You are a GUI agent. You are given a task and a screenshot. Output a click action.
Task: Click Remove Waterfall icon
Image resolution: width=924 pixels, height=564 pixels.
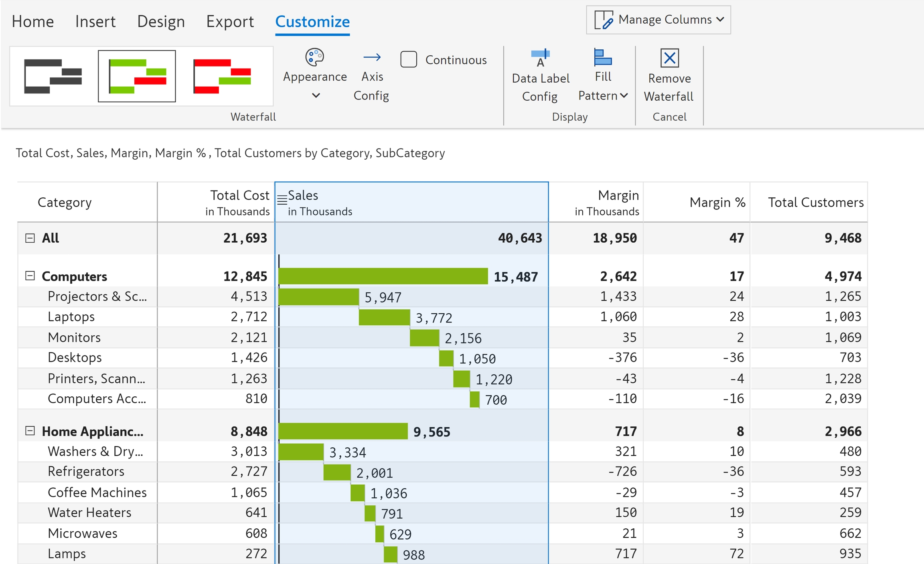point(669,59)
